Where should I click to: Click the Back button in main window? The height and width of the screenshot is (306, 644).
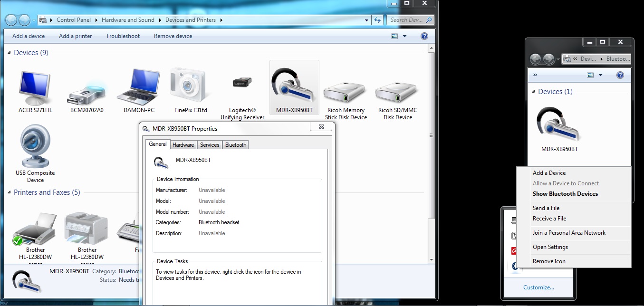[x=11, y=20]
